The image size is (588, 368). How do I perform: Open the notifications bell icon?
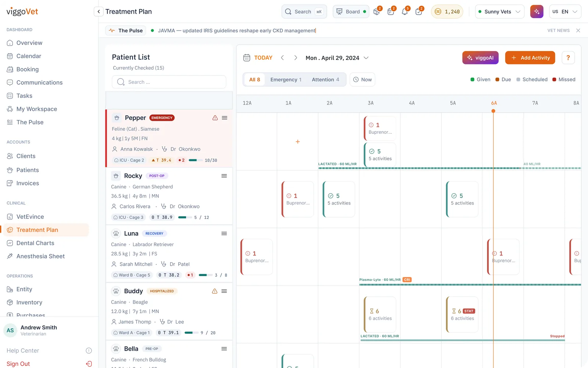(405, 12)
